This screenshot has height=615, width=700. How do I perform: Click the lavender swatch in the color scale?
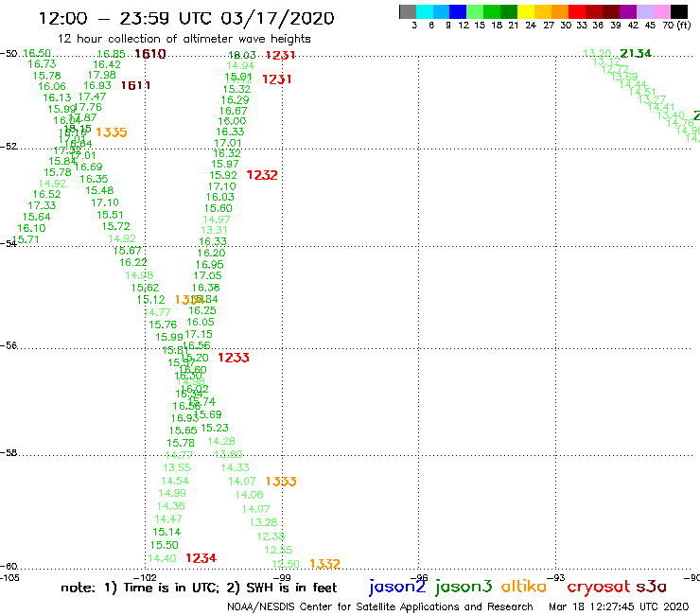point(644,11)
